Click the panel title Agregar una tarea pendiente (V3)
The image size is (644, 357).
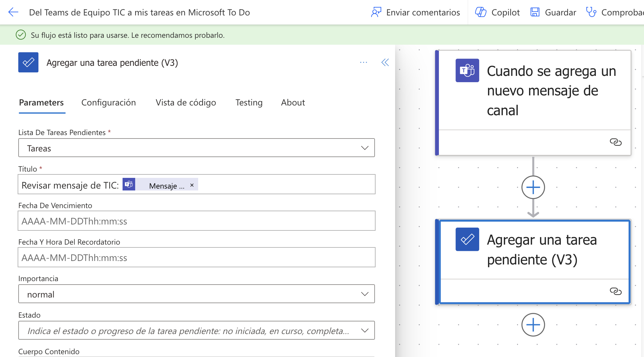[112, 63]
